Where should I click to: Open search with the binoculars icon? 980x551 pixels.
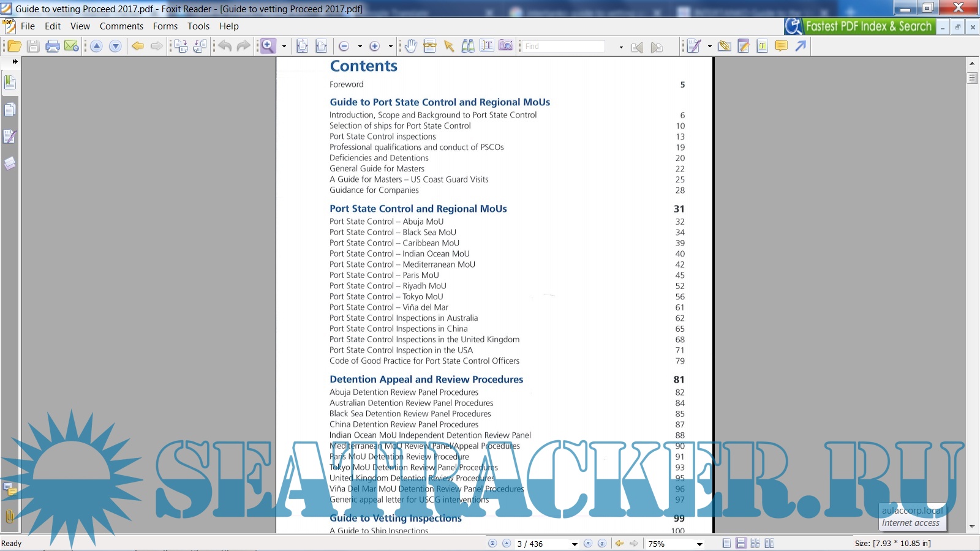(468, 46)
